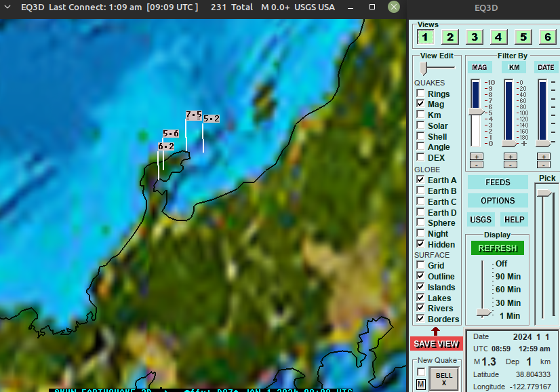Image resolution: width=560 pixels, height=392 pixels.
Task: Uncheck the Earth A globe option
Action: [x=421, y=179]
